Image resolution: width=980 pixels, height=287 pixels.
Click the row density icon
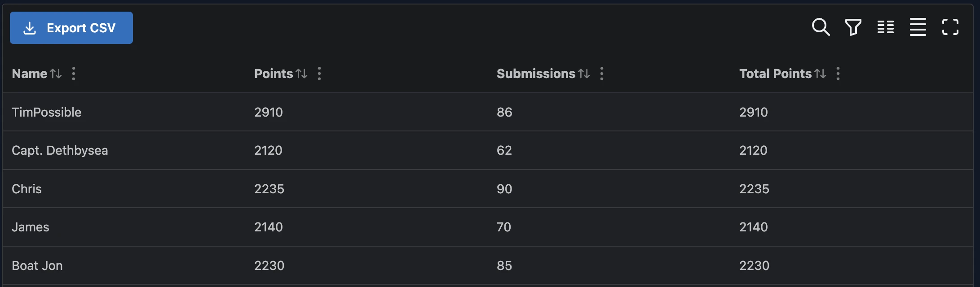coord(918,27)
